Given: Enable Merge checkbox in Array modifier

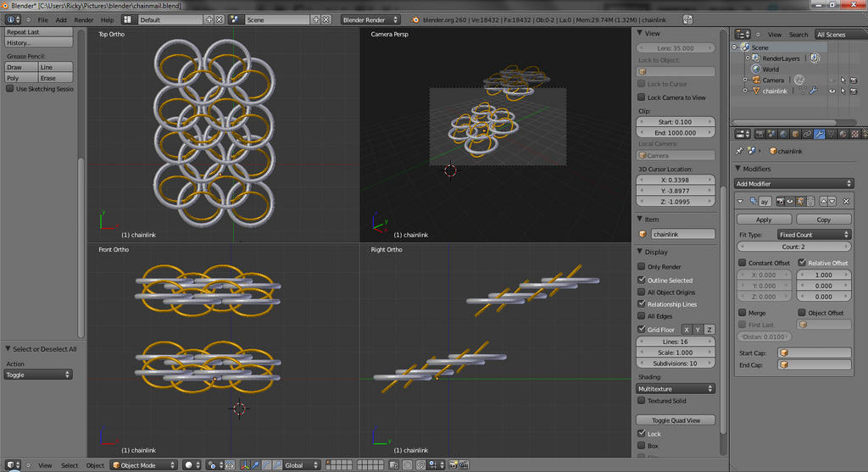Looking at the screenshot, I should pyautogui.click(x=743, y=313).
